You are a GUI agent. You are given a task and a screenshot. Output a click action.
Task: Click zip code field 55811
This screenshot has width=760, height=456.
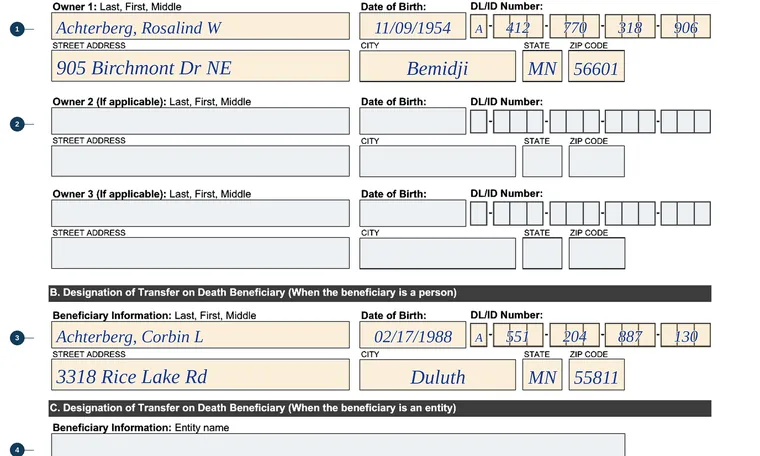[597, 375]
